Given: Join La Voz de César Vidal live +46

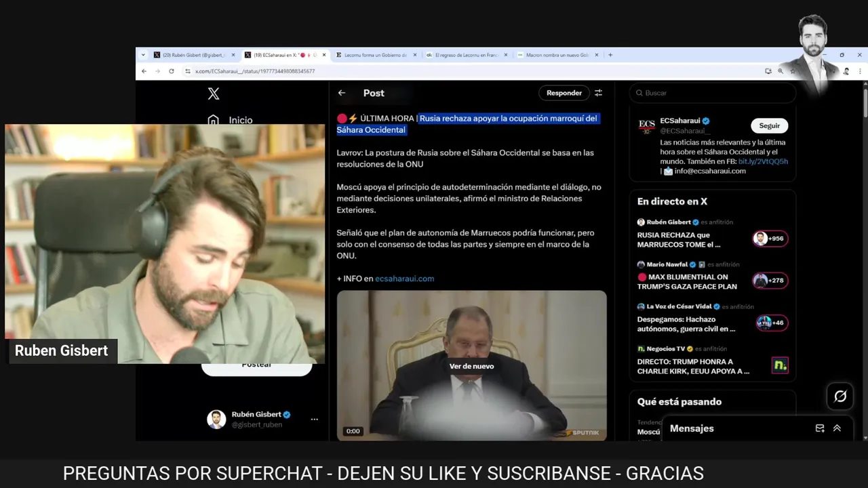Looking at the screenshot, I should [772, 323].
